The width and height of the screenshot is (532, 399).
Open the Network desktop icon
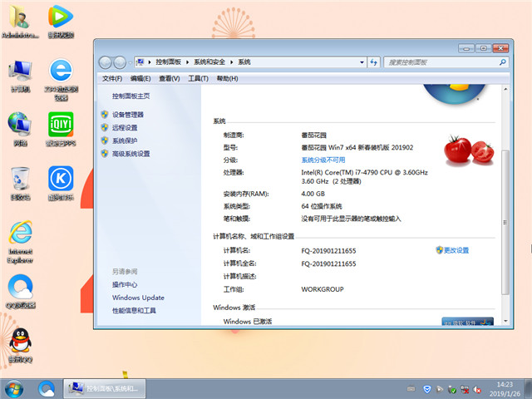point(20,130)
